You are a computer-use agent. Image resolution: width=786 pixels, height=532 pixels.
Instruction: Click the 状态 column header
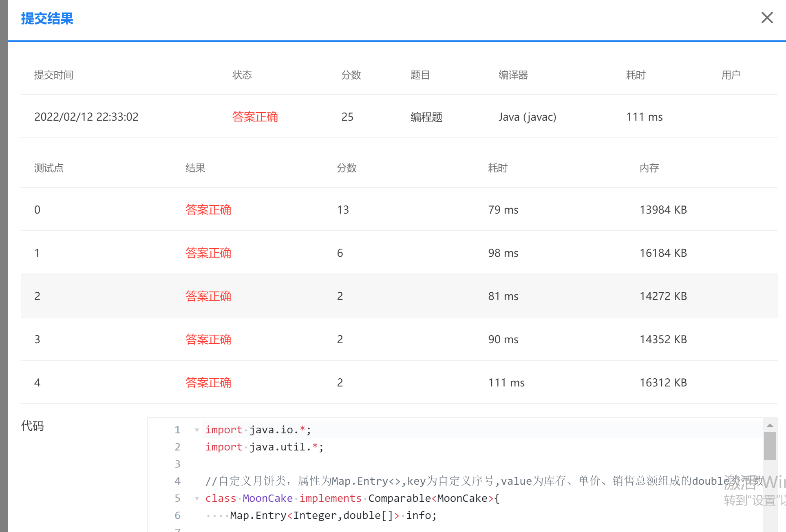coord(242,75)
